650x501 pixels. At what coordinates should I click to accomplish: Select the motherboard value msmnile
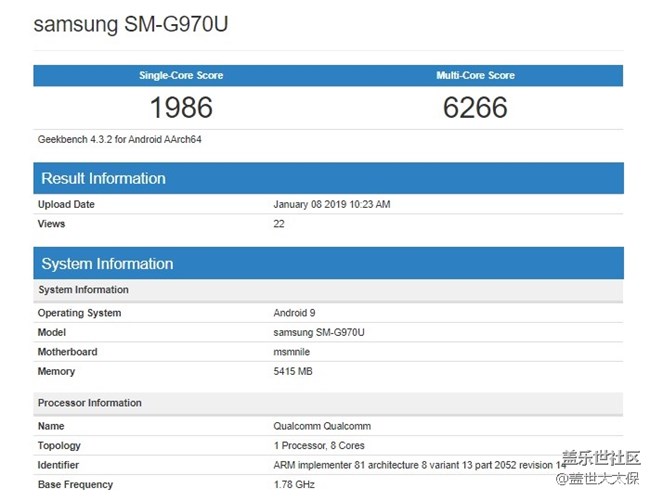[x=291, y=352]
